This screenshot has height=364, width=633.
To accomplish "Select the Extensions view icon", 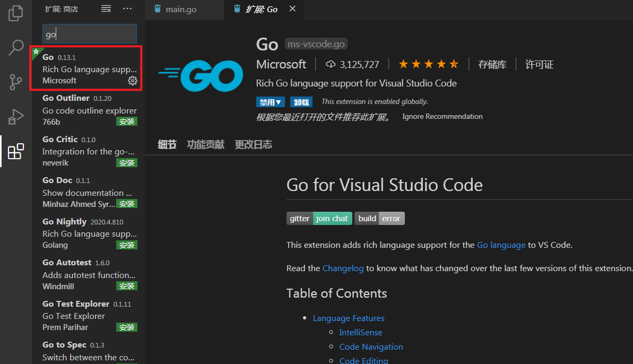I will [16, 151].
